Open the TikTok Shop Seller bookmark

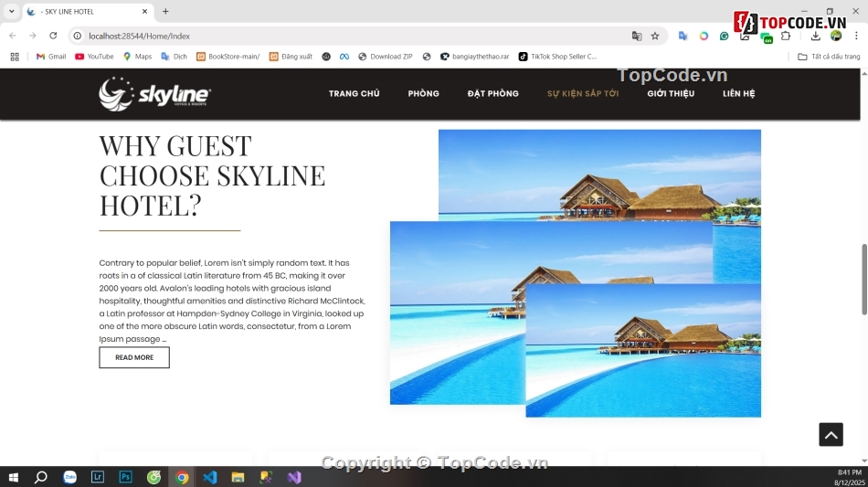(557, 57)
